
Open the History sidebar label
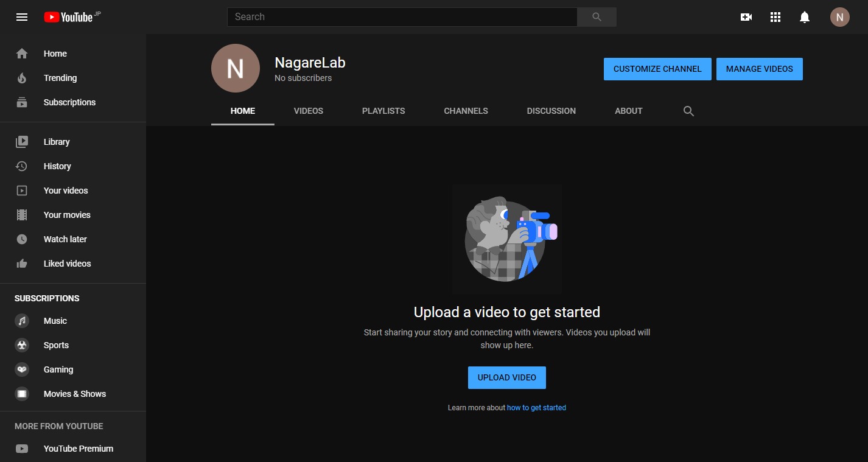tap(57, 166)
